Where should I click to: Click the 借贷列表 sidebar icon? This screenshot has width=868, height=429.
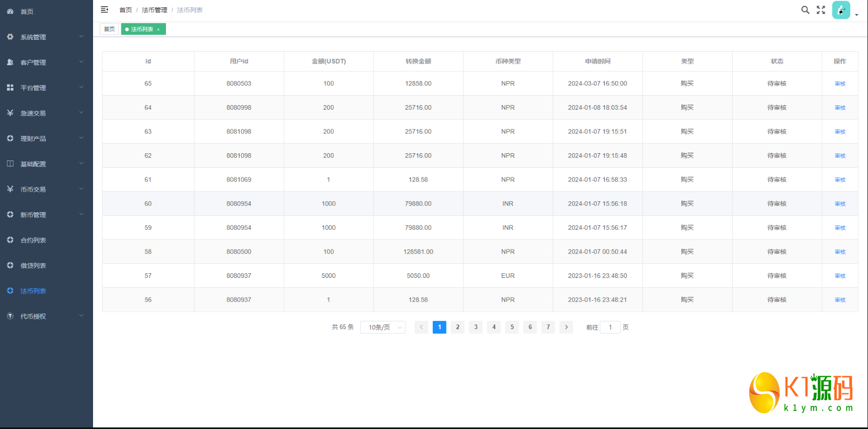point(10,265)
